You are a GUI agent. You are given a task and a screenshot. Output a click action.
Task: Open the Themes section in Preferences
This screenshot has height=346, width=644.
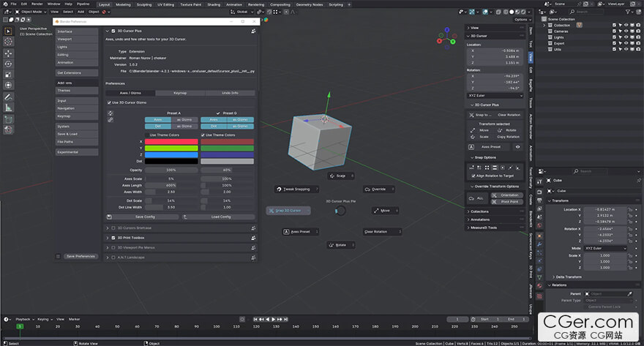click(x=77, y=91)
